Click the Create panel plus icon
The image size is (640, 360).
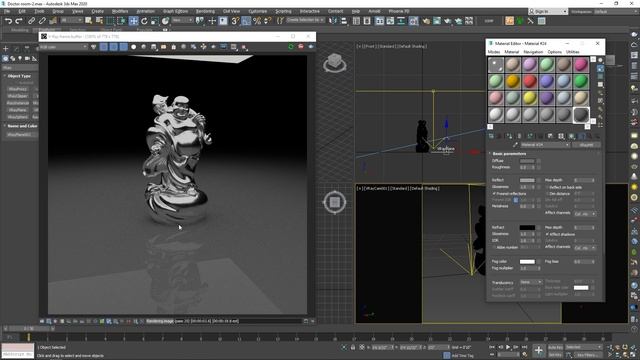(6, 49)
